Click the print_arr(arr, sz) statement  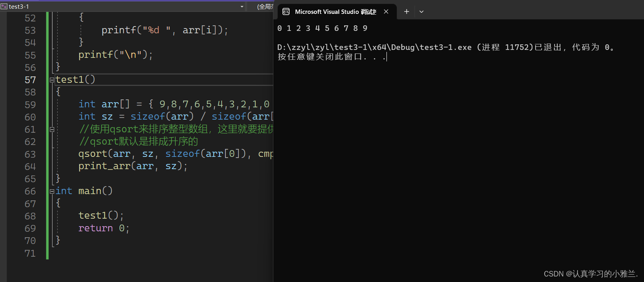(x=132, y=166)
